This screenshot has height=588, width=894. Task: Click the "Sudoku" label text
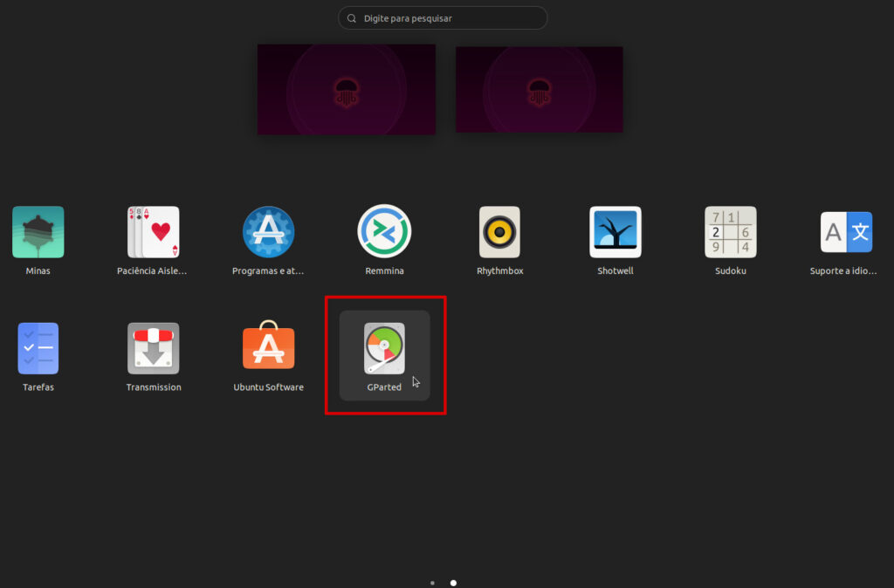click(x=731, y=270)
